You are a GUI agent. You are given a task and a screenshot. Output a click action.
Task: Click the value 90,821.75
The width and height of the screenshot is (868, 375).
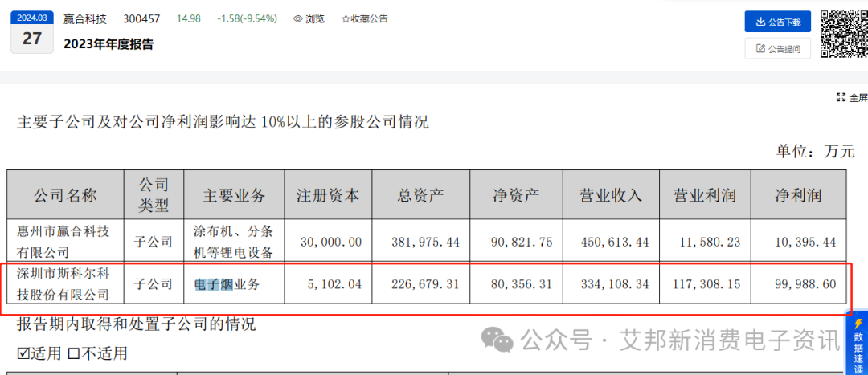click(x=522, y=242)
